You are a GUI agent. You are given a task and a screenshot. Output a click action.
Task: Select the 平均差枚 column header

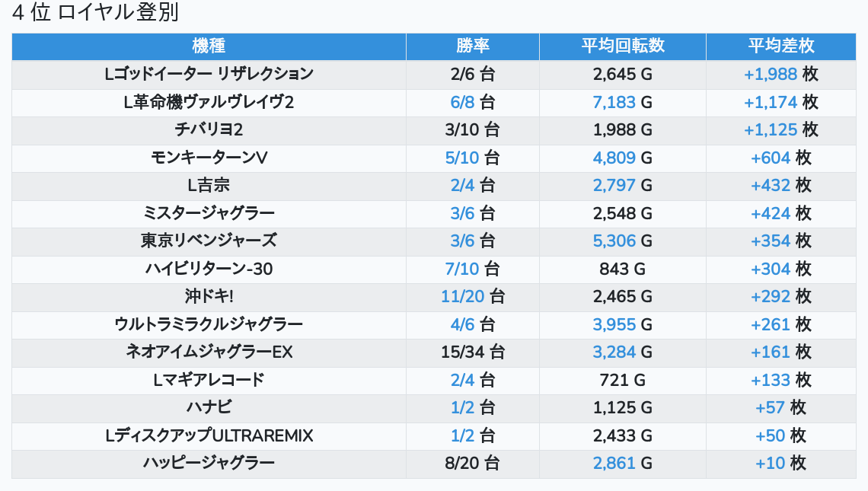pyautogui.click(x=780, y=46)
